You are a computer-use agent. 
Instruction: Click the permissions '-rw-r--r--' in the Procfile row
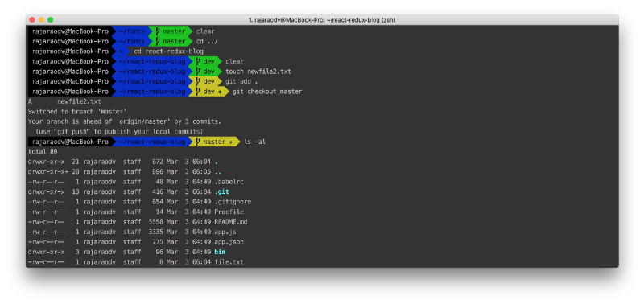click(x=47, y=212)
